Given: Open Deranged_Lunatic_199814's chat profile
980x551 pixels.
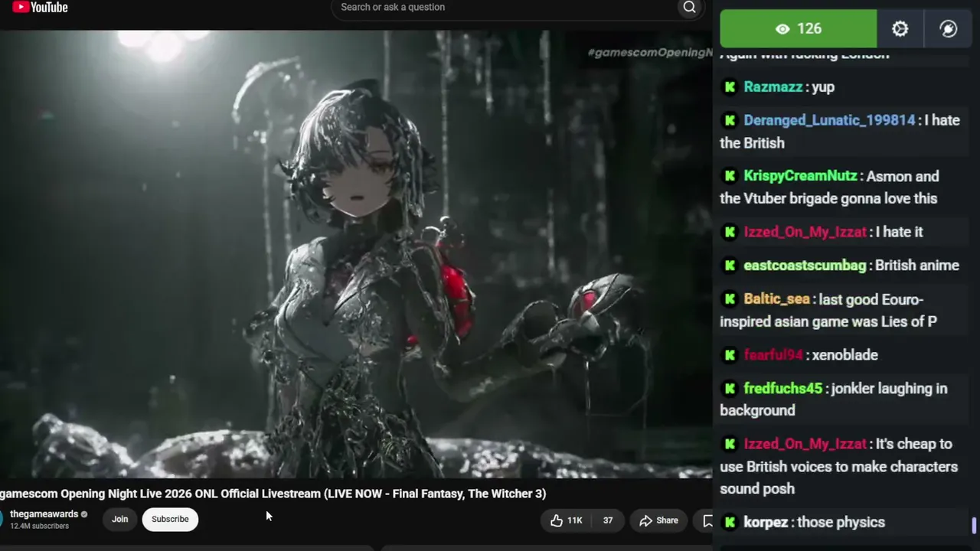Looking at the screenshot, I should tap(829, 120).
